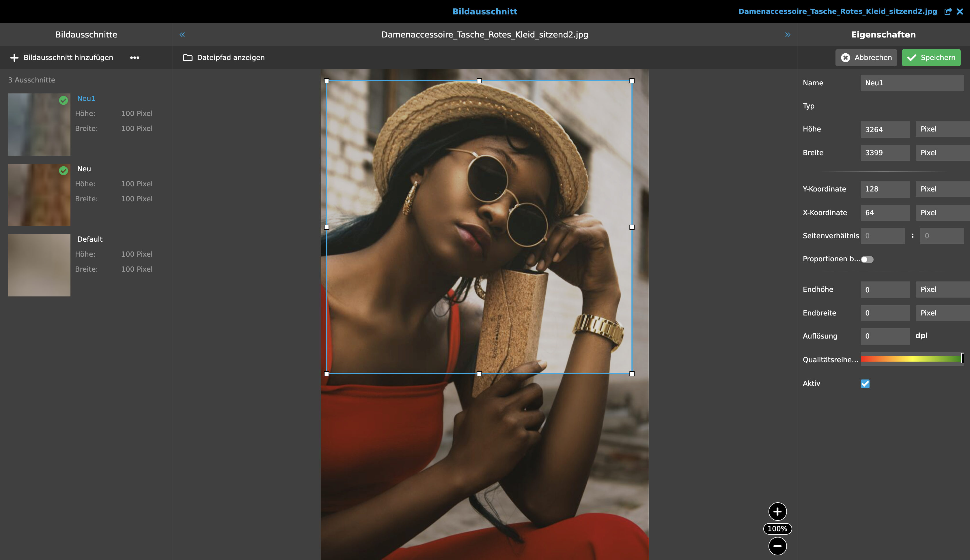Click the folder icon beside Dateipfad anzeigen
The image size is (970, 560).
click(187, 58)
